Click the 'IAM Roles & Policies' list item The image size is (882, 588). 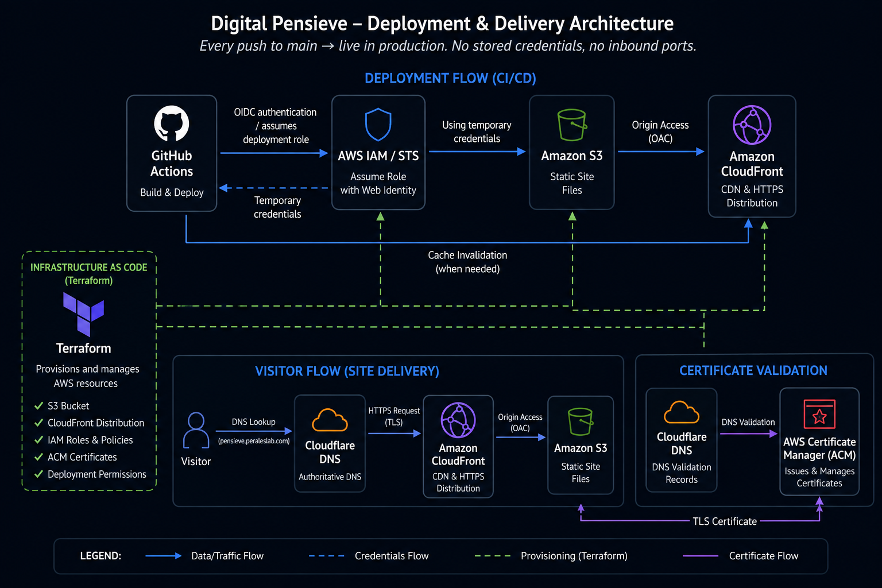pos(90,440)
